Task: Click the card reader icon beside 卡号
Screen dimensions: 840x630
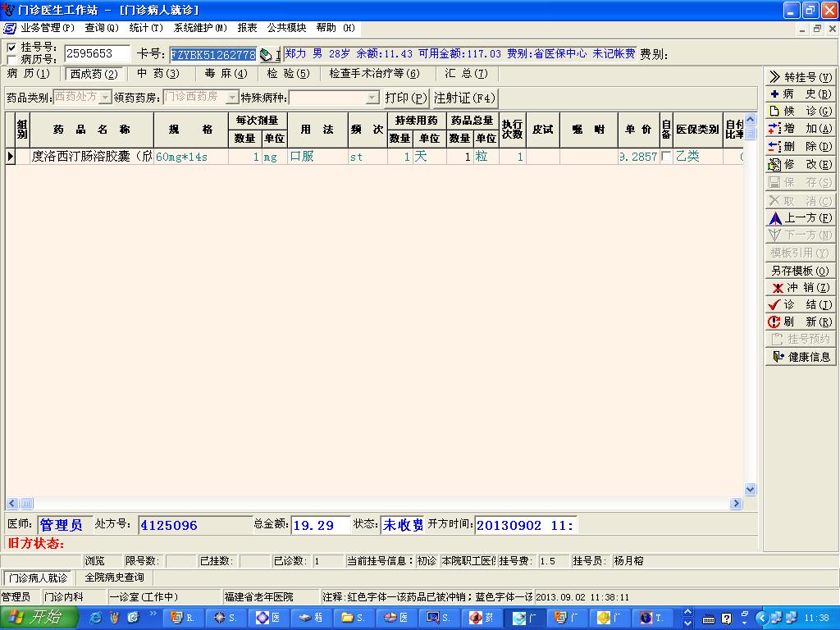Action: click(x=266, y=55)
